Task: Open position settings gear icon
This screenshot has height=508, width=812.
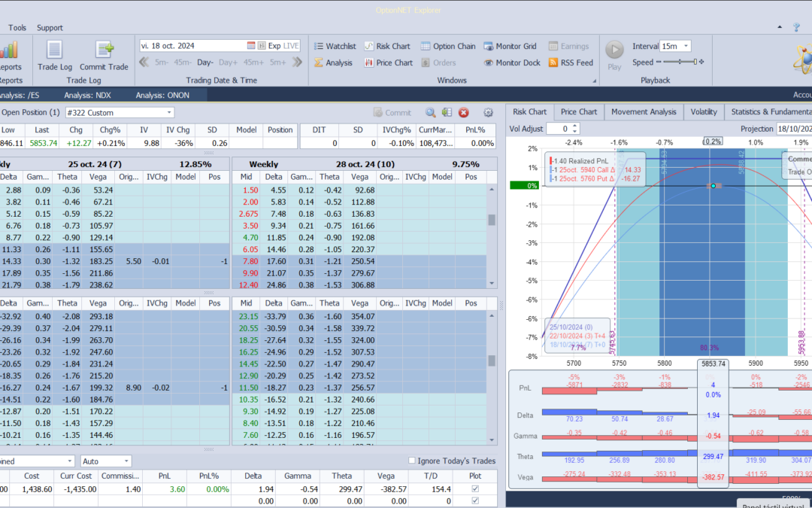Action: click(x=488, y=112)
